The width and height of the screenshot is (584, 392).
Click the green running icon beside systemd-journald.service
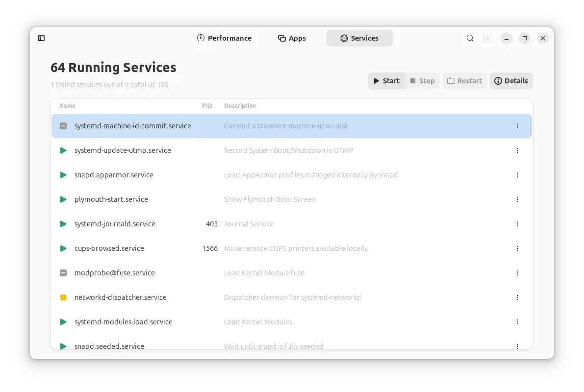pyautogui.click(x=63, y=224)
